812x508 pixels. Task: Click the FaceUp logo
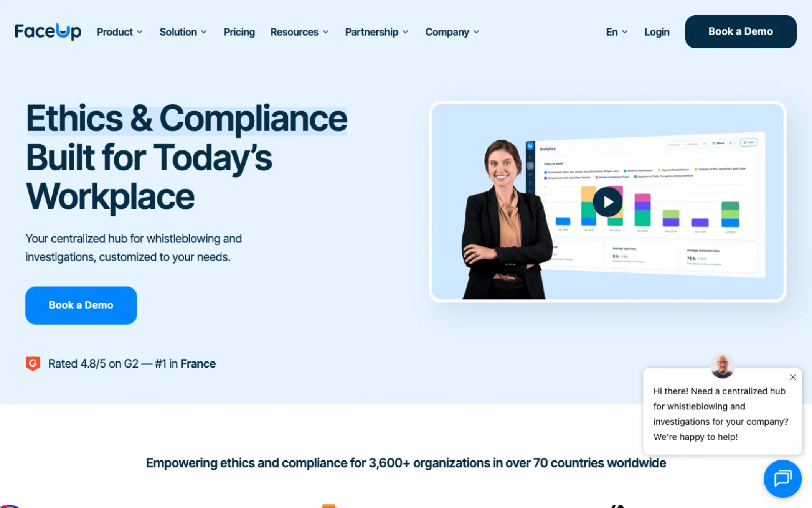click(48, 31)
